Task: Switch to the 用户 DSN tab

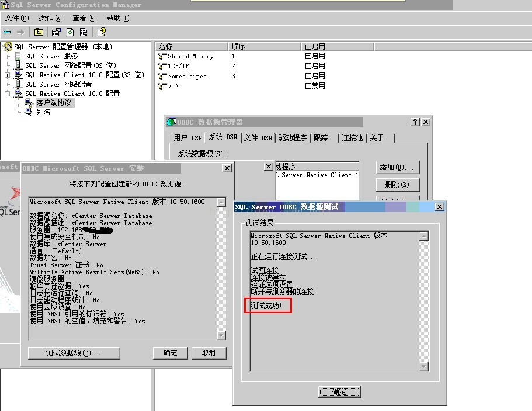Action: (x=187, y=138)
